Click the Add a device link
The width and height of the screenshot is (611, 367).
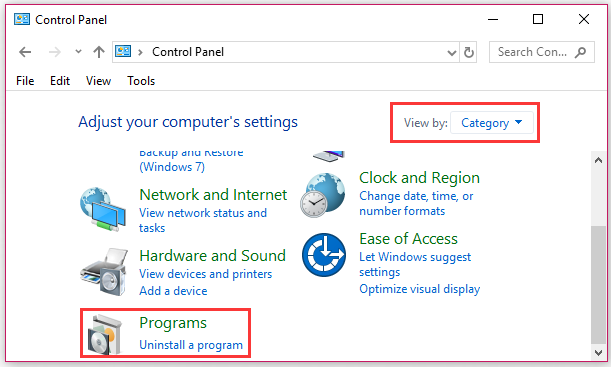point(173,291)
